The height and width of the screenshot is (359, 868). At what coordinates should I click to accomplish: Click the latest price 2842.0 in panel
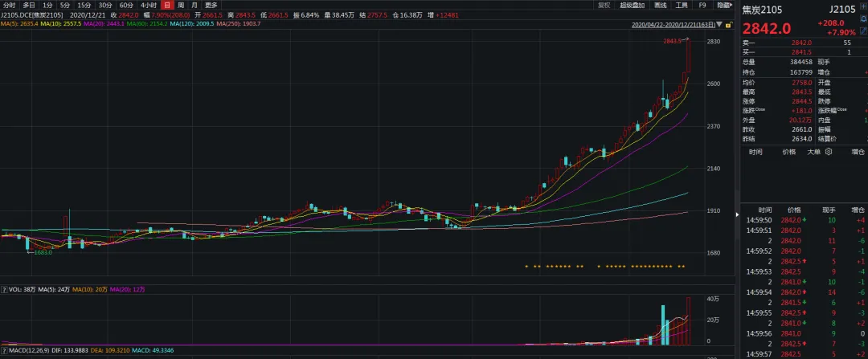(x=766, y=29)
